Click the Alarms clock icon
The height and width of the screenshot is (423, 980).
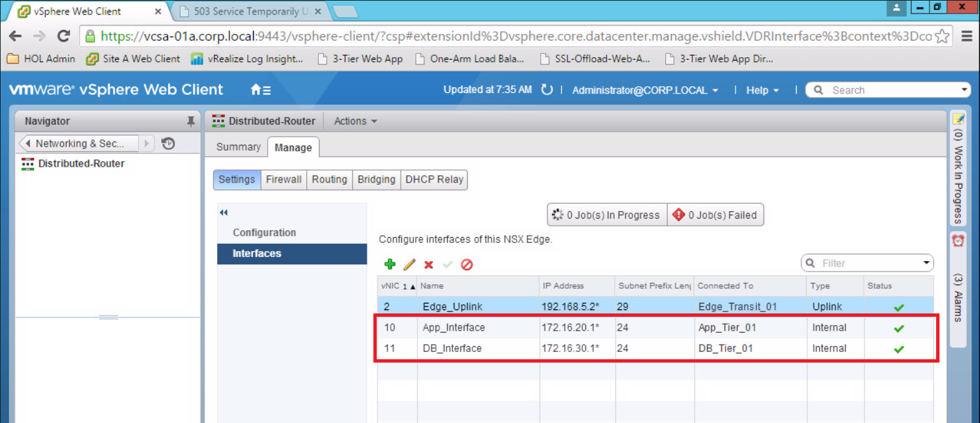(x=958, y=240)
